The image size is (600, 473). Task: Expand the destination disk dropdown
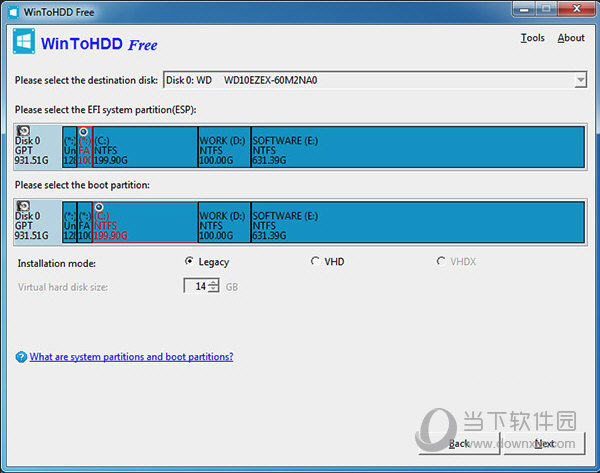pyautogui.click(x=580, y=80)
